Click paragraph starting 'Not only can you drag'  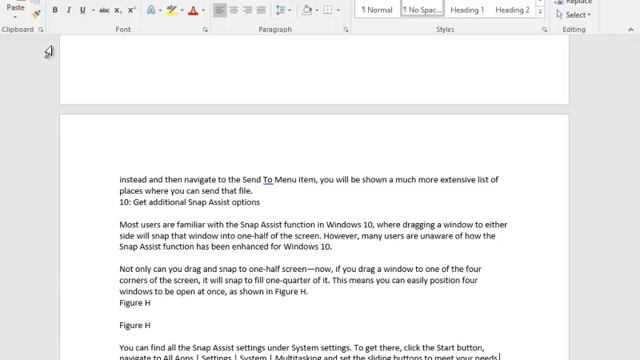(300, 280)
